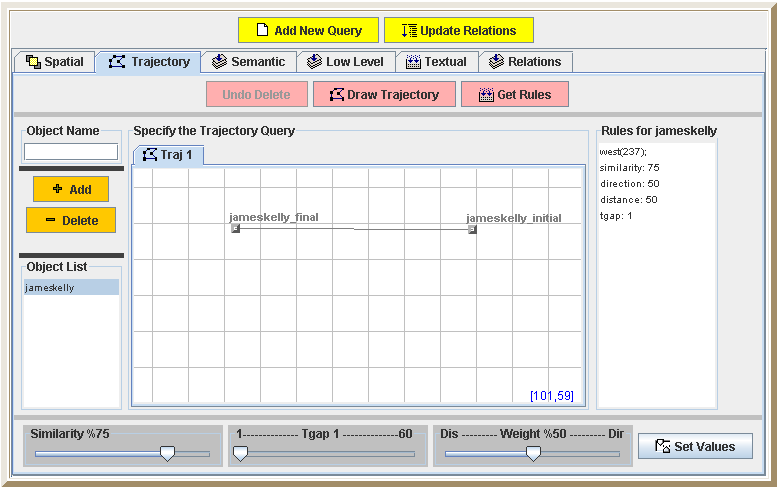
Task: Click the jameskelly_final trajectory point marker
Action: pos(236,229)
